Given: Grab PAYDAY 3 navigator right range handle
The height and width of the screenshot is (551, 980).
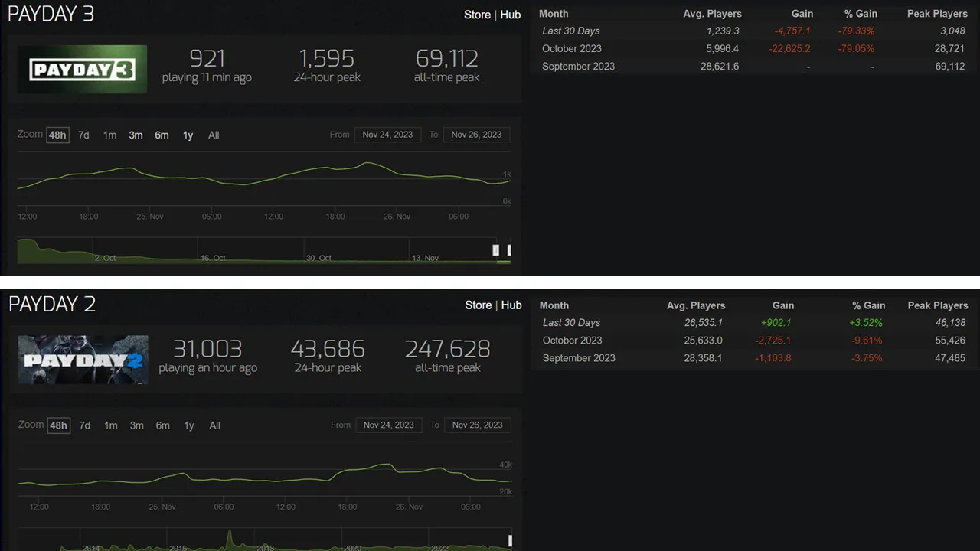Looking at the screenshot, I should click(x=509, y=250).
